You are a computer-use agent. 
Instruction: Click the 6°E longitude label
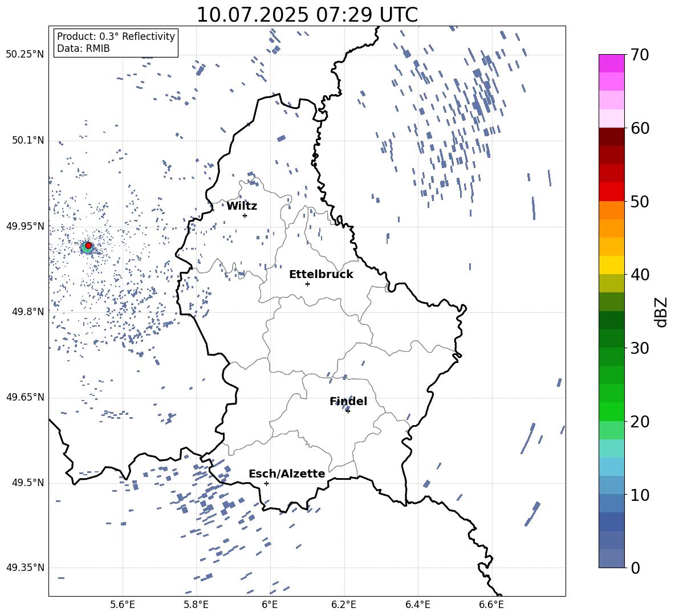(270, 605)
